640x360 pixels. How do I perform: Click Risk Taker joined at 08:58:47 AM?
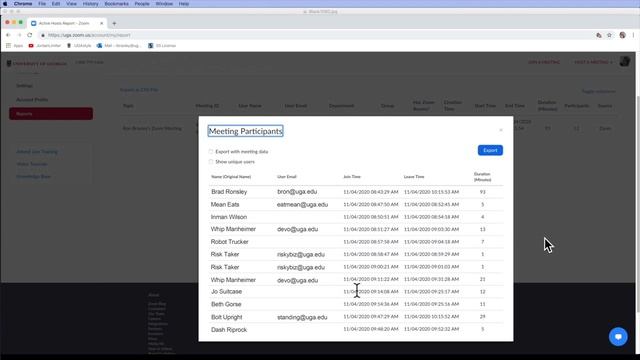pyautogui.click(x=225, y=254)
